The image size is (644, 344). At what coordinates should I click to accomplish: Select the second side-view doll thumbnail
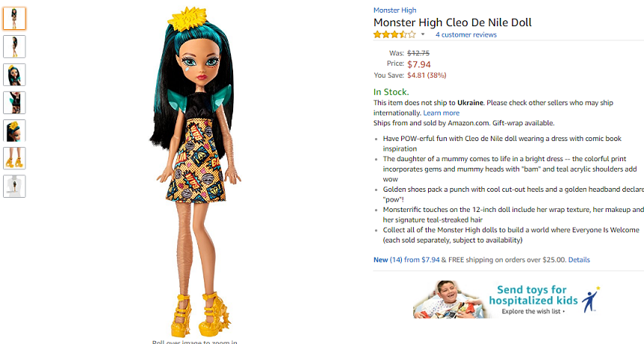coord(14,46)
